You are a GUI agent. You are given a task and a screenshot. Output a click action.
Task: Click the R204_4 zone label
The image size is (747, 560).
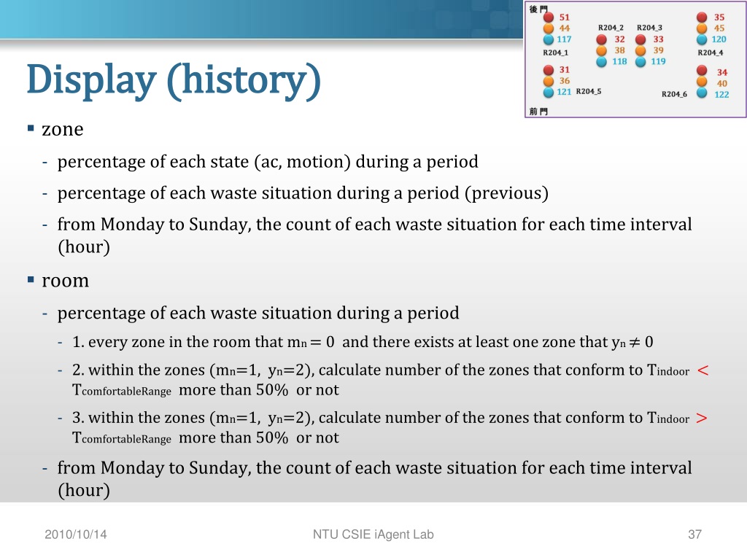tap(711, 52)
